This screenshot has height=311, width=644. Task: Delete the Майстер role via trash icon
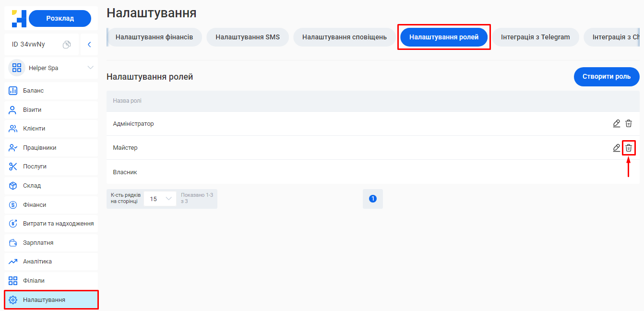(629, 148)
